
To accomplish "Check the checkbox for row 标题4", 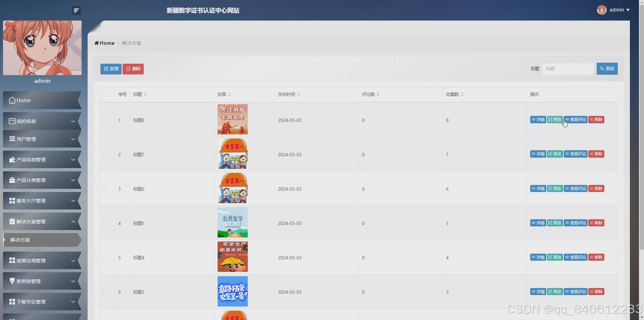I will [105, 258].
